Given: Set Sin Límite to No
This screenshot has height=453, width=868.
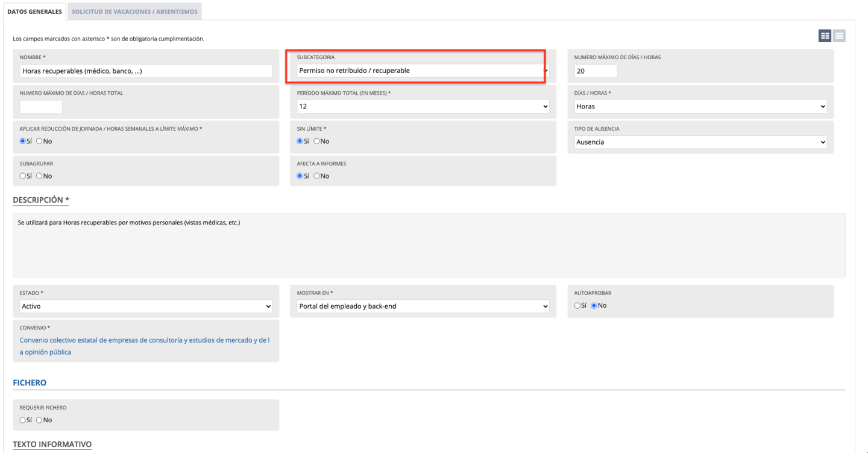Looking at the screenshot, I should click(317, 141).
